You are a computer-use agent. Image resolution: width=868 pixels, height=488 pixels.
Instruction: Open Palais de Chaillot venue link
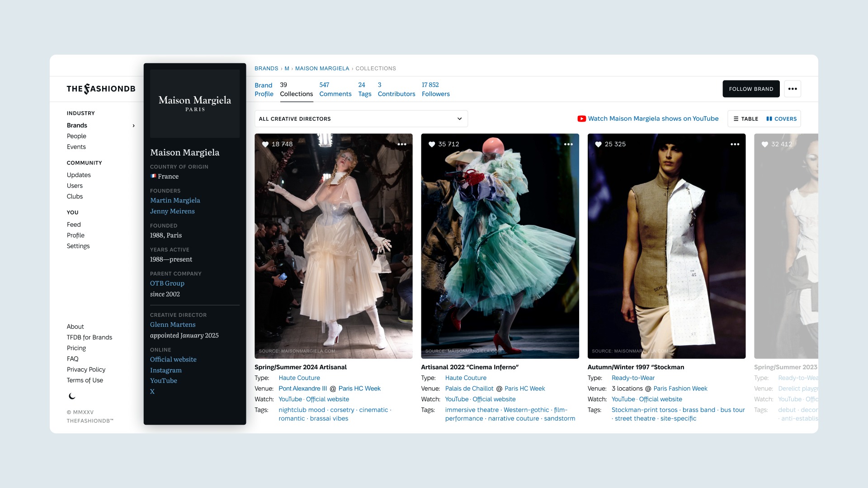pyautogui.click(x=469, y=389)
